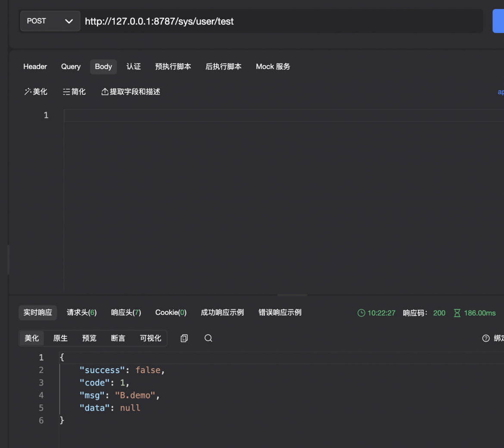Select 美化 response view mode
This screenshot has height=448, width=504.
(31, 339)
